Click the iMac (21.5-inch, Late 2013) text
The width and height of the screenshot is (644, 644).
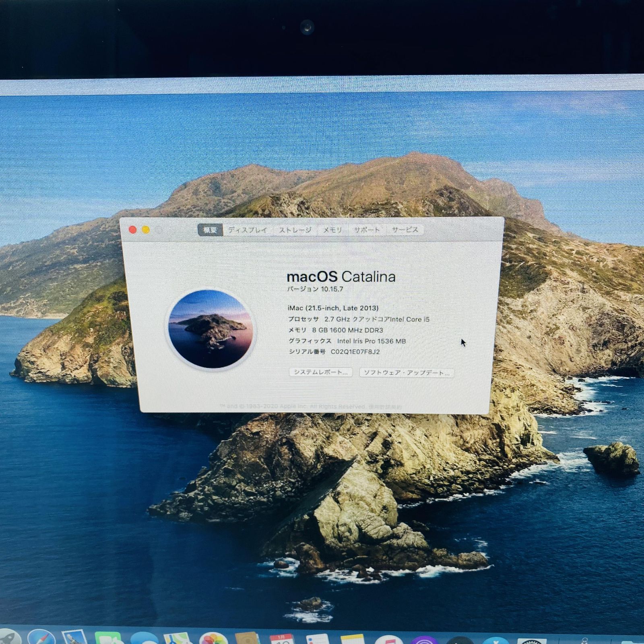coord(333,308)
